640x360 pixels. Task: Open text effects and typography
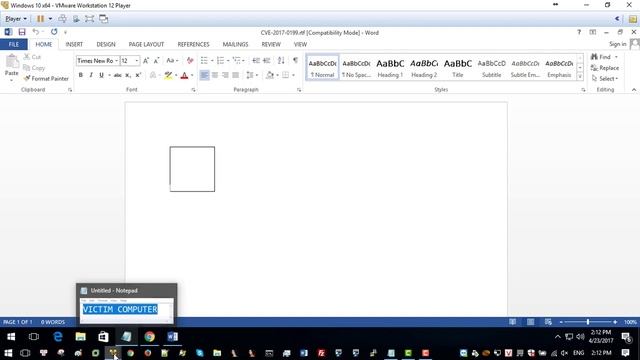click(153, 75)
